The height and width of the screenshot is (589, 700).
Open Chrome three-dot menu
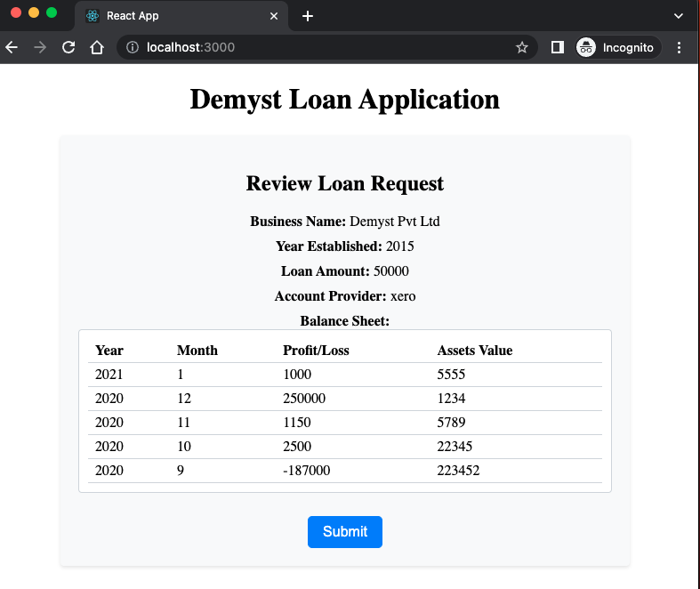(679, 47)
